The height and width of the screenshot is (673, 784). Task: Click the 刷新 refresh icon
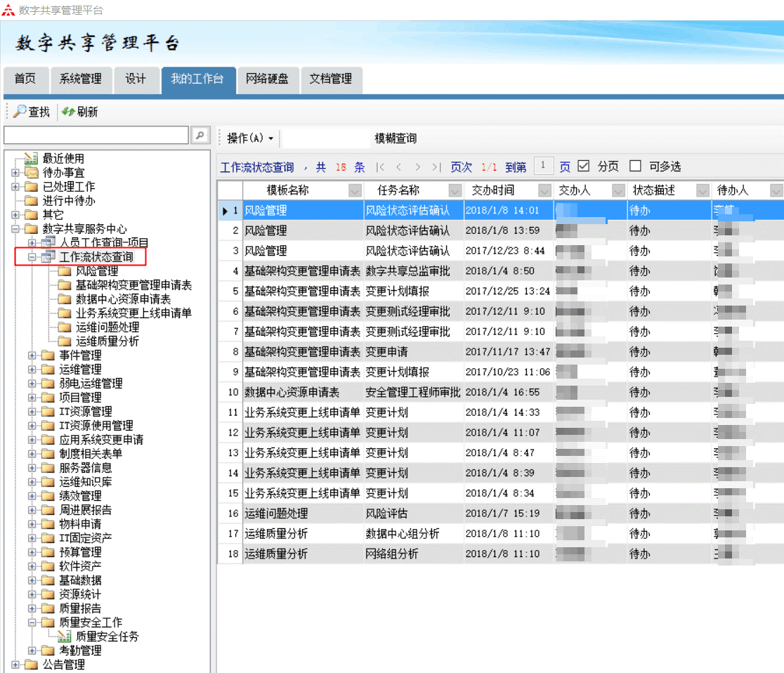[68, 112]
